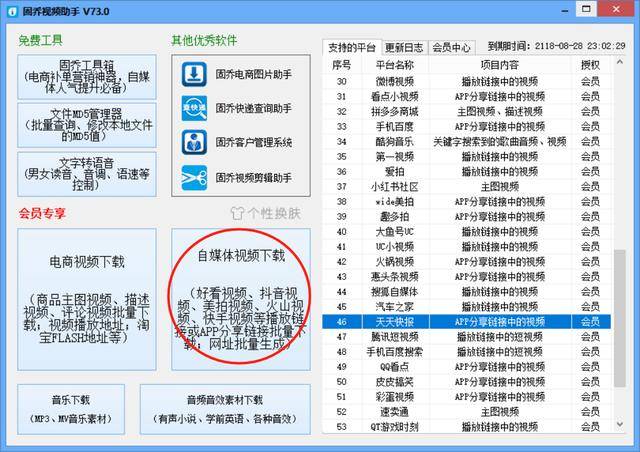Select the 酷狗音乐 row
Image resolution: width=640 pixels, height=452 pixels.
[467, 142]
